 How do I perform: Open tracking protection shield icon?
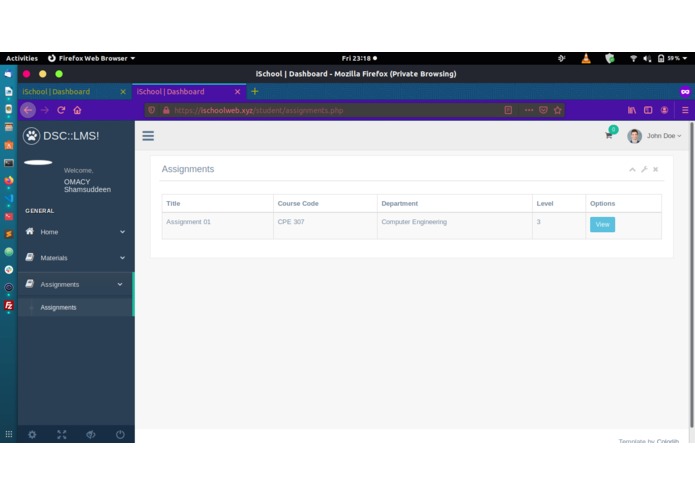[x=152, y=110]
